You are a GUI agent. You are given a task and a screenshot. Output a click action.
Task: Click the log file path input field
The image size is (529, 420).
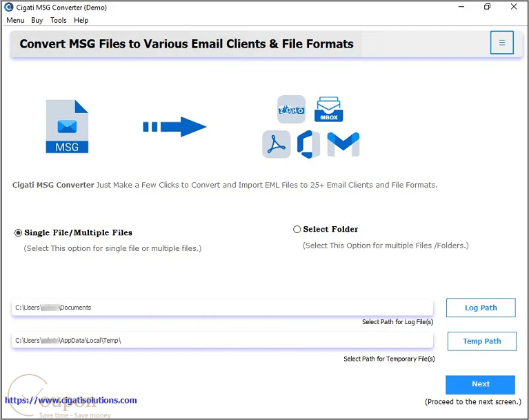point(222,308)
